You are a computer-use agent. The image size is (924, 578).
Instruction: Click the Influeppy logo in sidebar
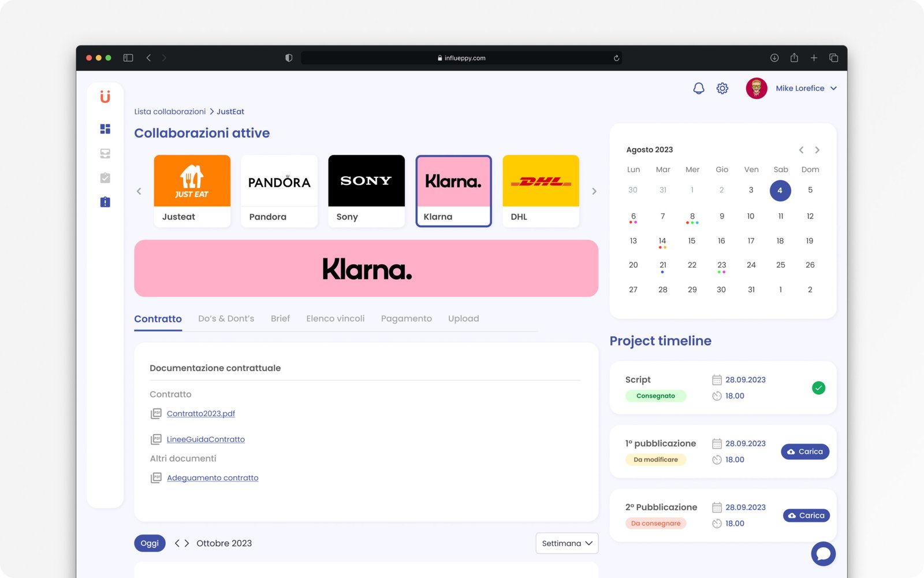pos(105,97)
